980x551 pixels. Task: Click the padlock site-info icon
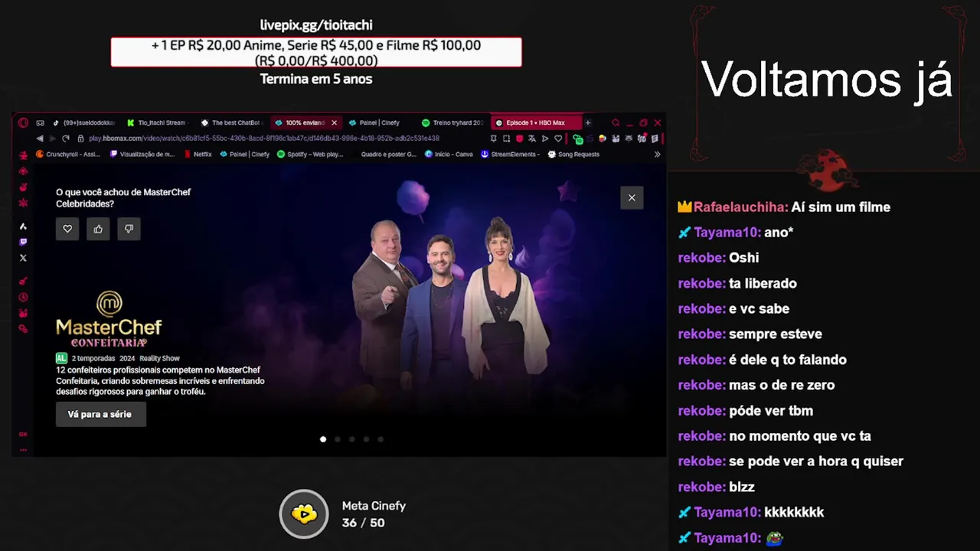[81, 139]
